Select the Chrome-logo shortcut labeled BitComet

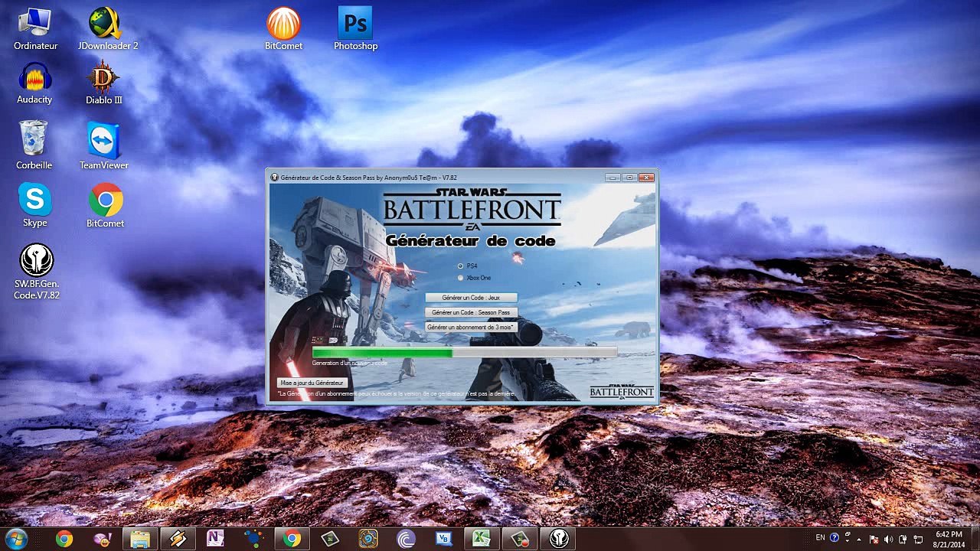pyautogui.click(x=105, y=205)
